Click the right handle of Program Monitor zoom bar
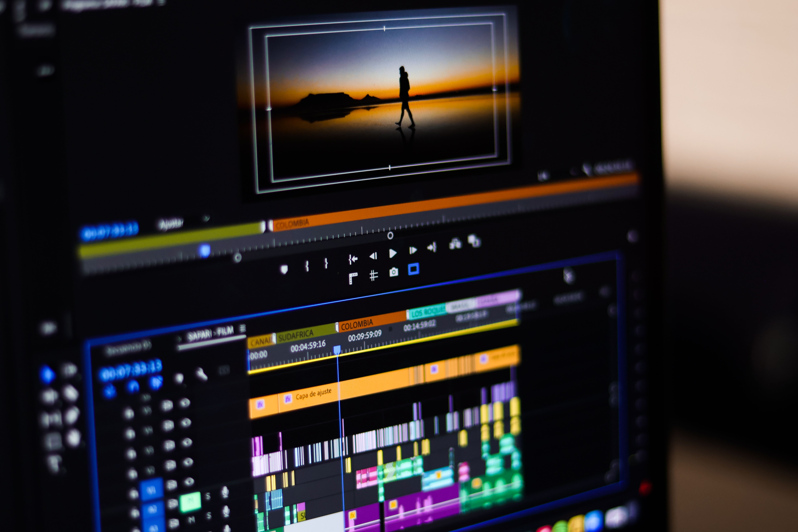 click(390, 235)
